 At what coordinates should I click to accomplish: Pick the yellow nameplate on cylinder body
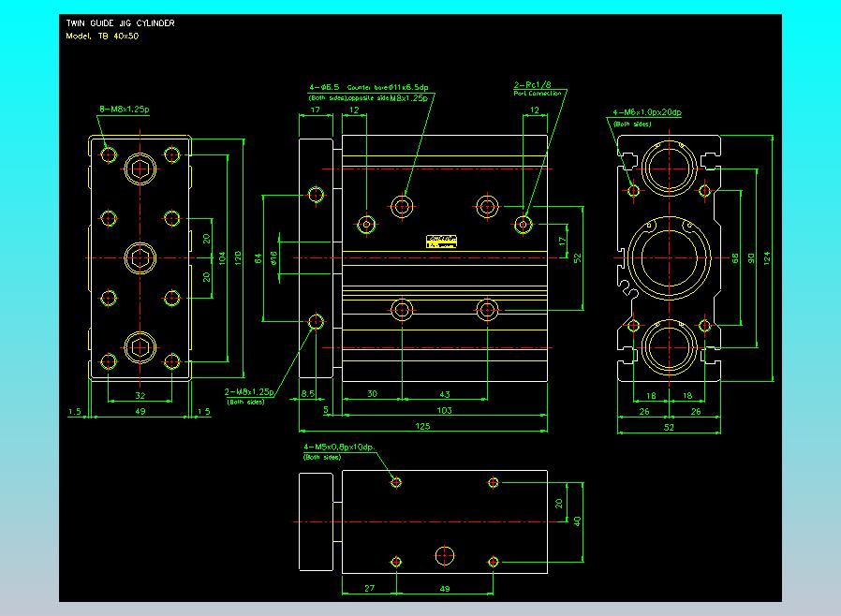[x=441, y=241]
